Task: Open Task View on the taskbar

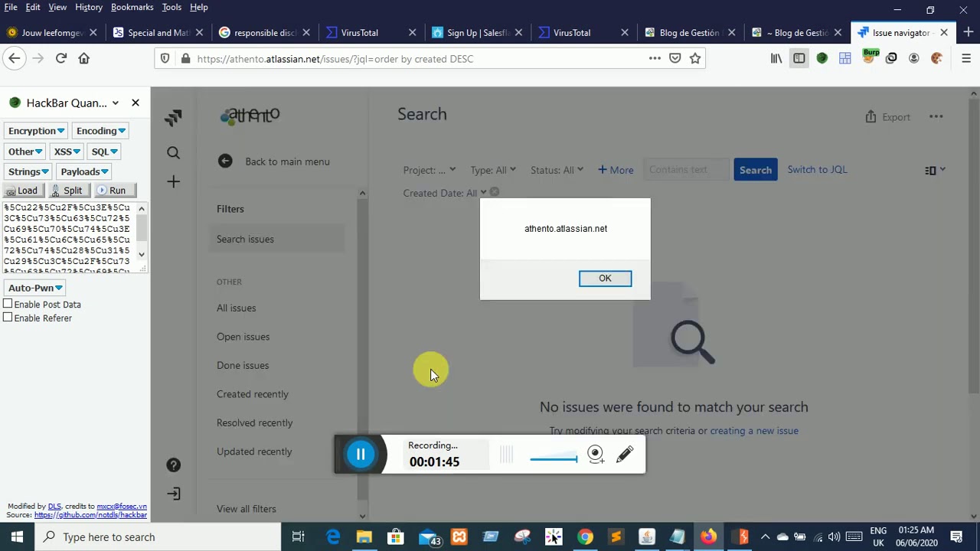Action: click(x=298, y=537)
